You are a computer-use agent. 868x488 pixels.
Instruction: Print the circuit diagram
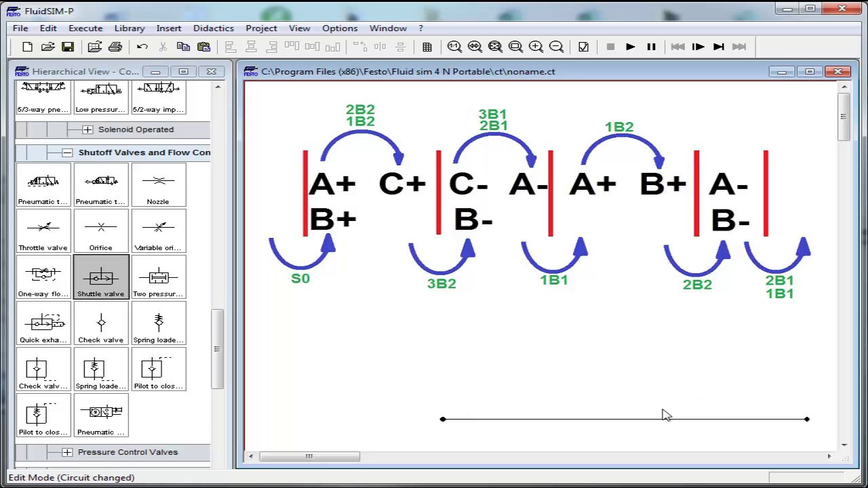click(x=115, y=47)
